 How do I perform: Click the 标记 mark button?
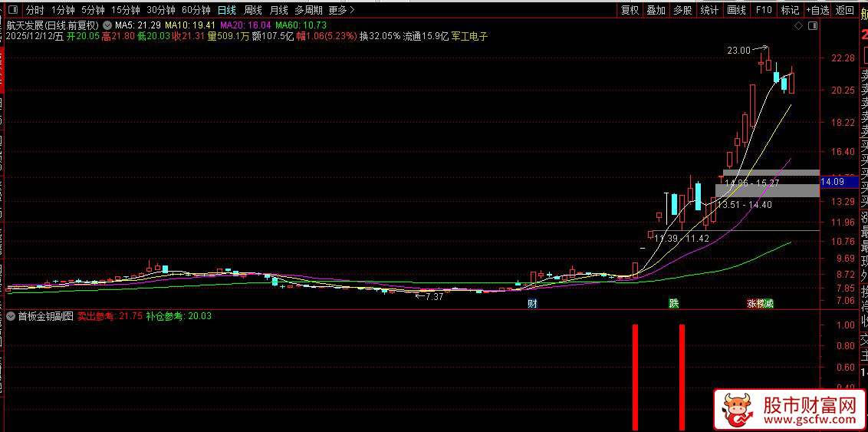click(x=790, y=10)
